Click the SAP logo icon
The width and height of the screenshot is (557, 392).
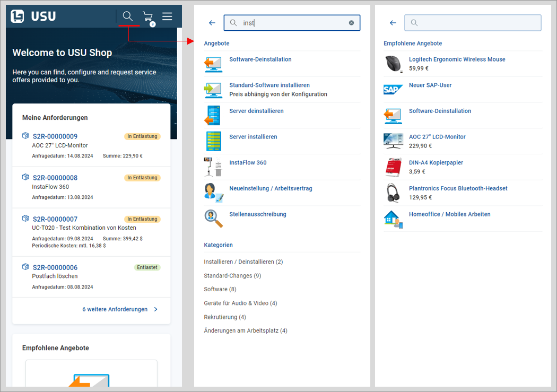point(393,90)
